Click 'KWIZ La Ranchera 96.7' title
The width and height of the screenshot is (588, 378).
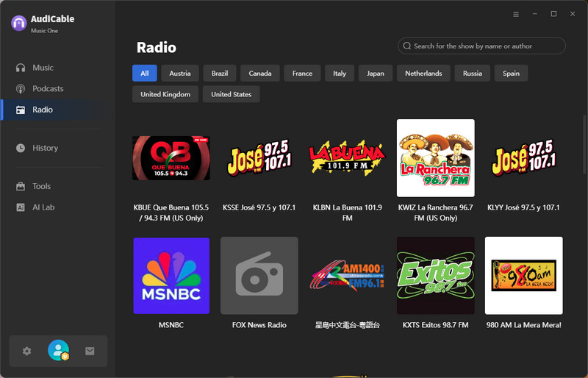(436, 213)
